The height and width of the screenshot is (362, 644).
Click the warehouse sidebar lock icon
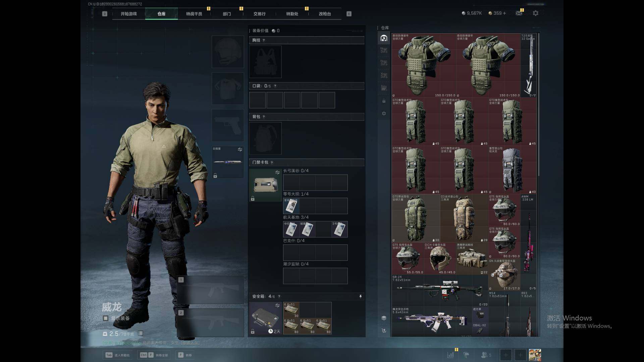tap(384, 101)
